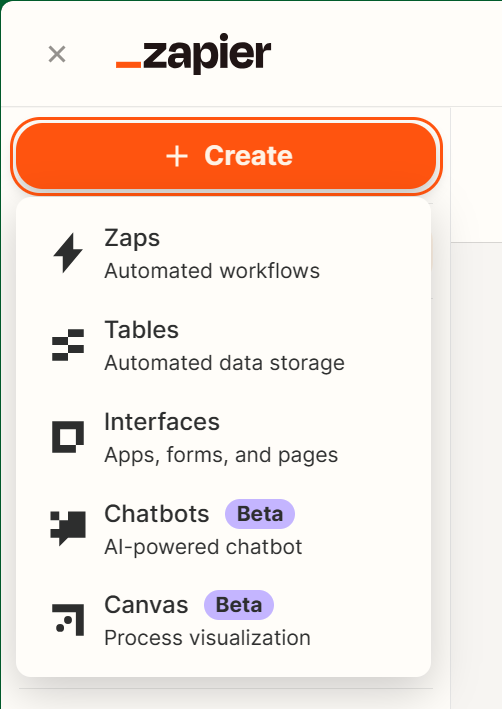Click the orange Create button
502x709 pixels.
click(226, 156)
